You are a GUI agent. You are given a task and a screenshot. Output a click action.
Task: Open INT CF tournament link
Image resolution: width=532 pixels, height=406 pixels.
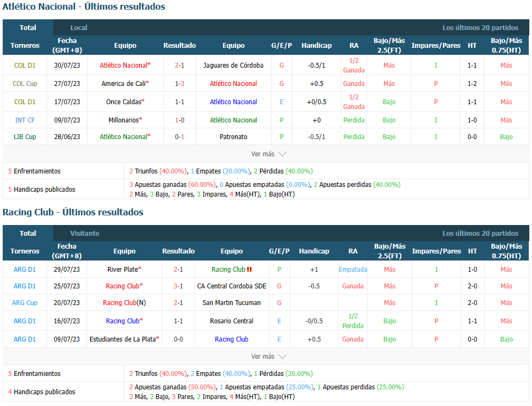pos(25,120)
